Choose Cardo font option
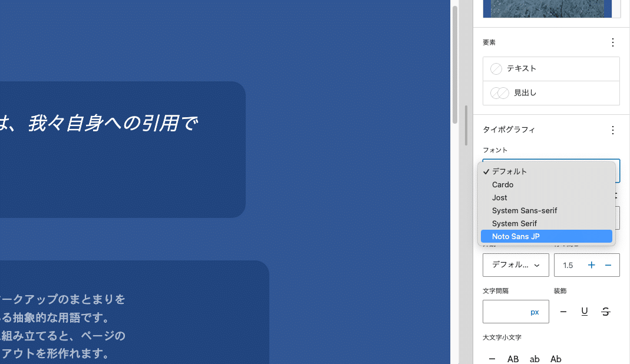The height and width of the screenshot is (364, 630). click(x=503, y=184)
